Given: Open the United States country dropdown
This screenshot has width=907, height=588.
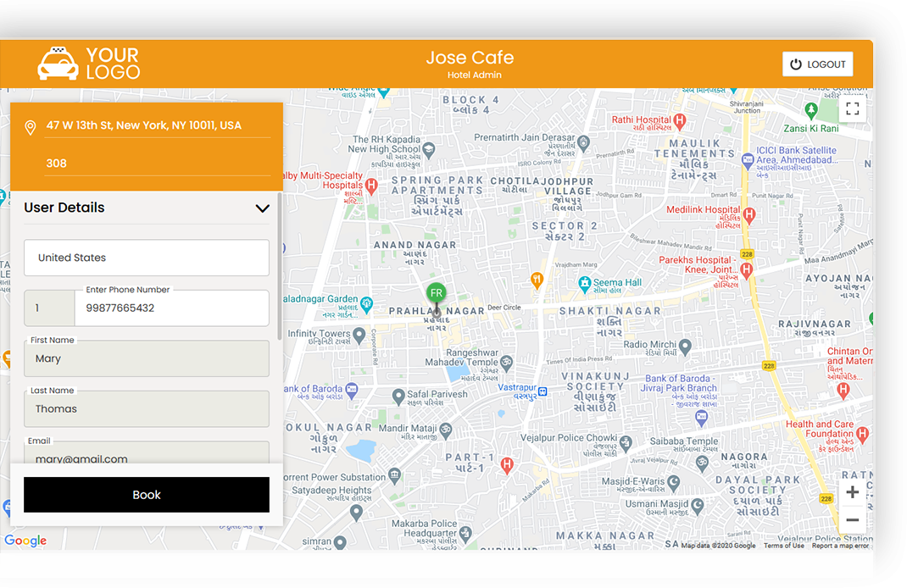Looking at the screenshot, I should coord(147,258).
